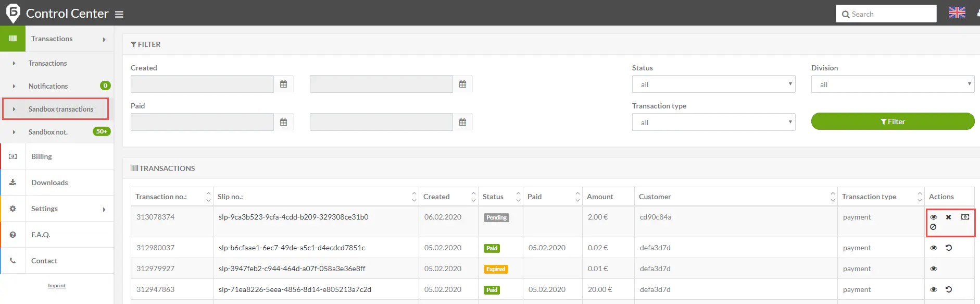Click the money pay icon for transaction 313078374
980x304 pixels.
pyautogui.click(x=965, y=217)
